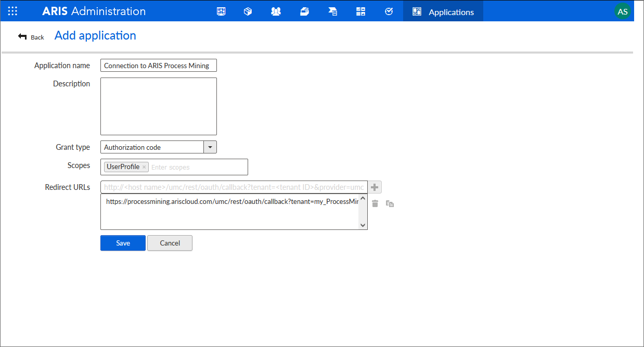Open the package box icon in top bar
Screen dimensions: 644x347
coord(248,11)
